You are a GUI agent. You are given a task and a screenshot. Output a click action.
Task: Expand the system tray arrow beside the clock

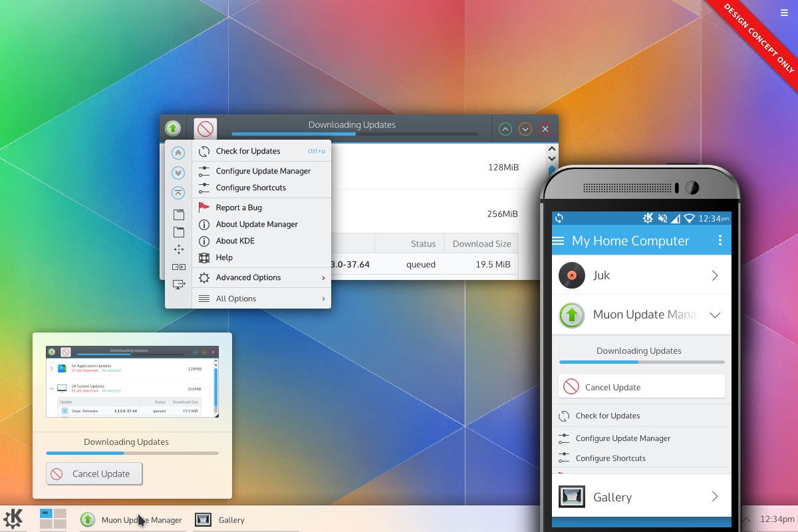[746, 519]
